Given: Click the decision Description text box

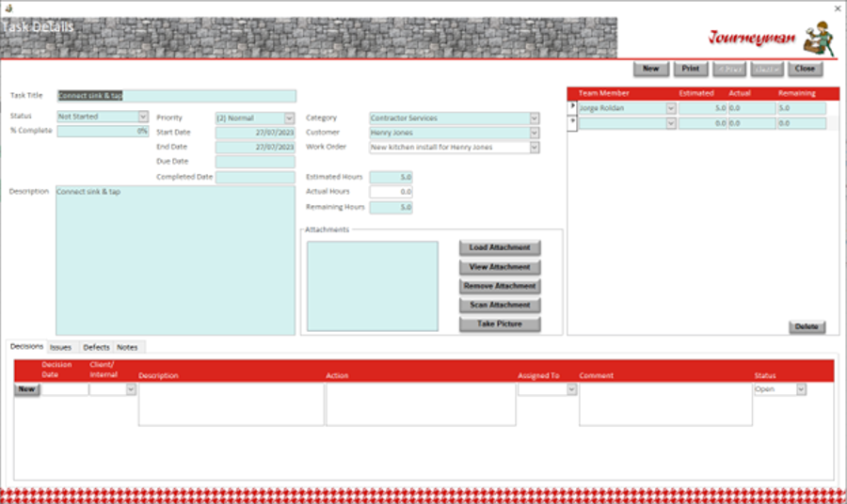Looking at the screenshot, I should tap(232, 404).
